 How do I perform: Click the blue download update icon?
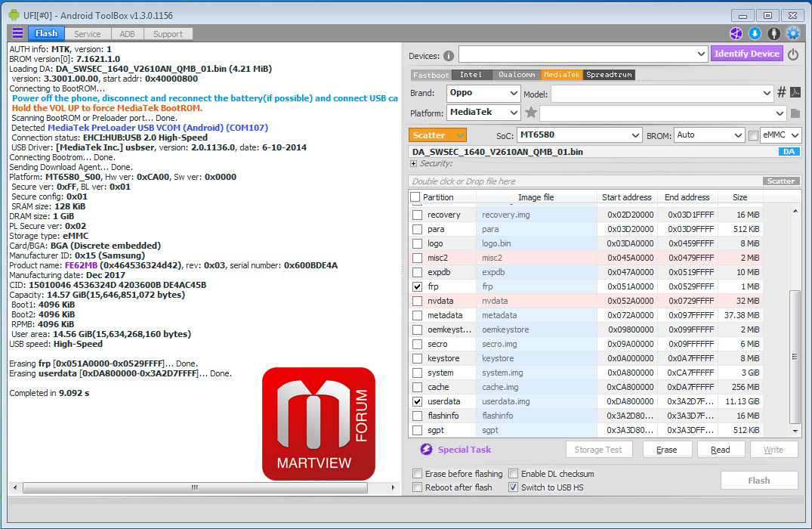point(755,34)
